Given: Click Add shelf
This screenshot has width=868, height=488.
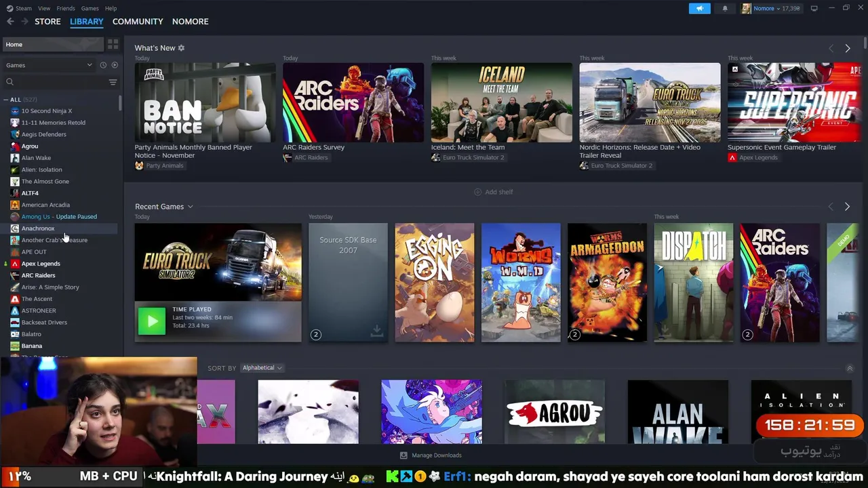Looking at the screenshot, I should coord(493,192).
